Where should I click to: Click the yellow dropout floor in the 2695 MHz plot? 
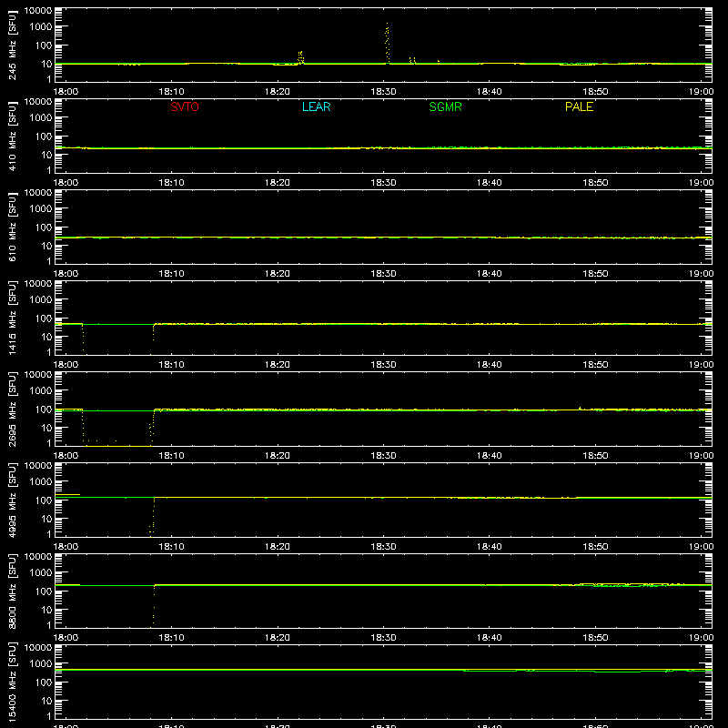117,446
